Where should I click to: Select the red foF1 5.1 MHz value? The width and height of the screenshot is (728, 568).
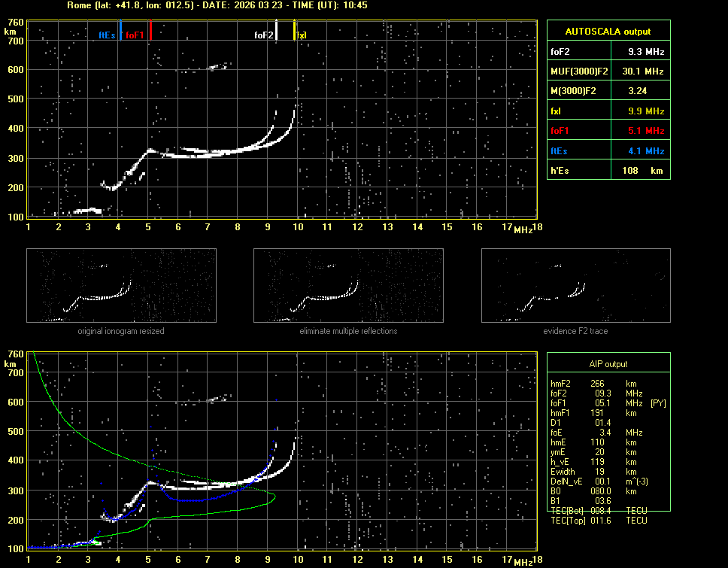pos(645,130)
